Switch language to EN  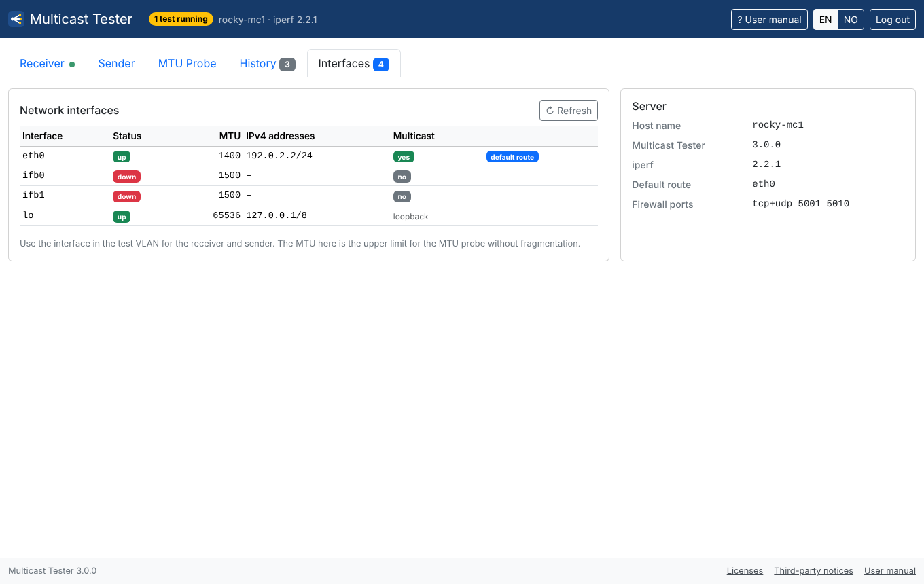click(x=825, y=20)
